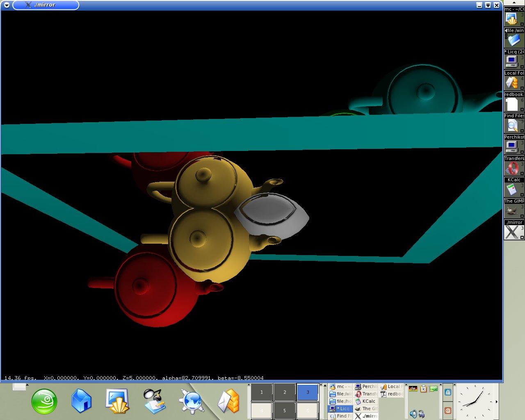Click the red logout button

pos(448,410)
